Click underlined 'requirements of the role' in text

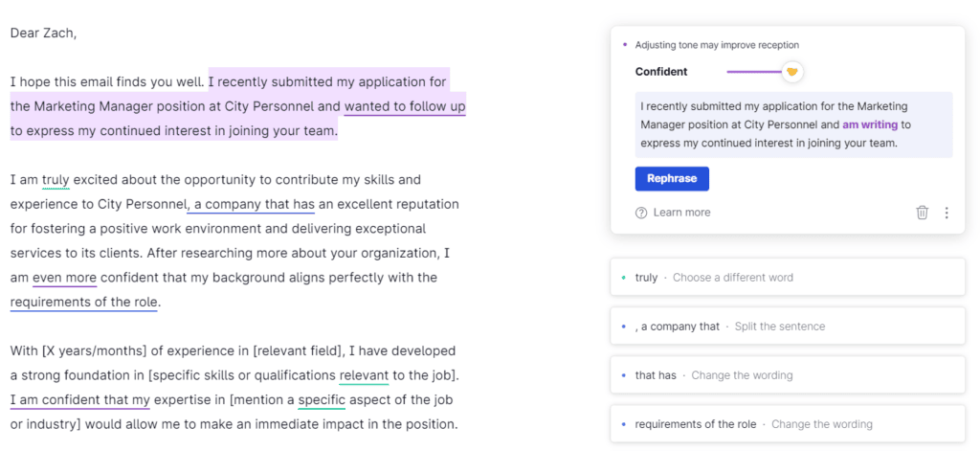click(84, 303)
